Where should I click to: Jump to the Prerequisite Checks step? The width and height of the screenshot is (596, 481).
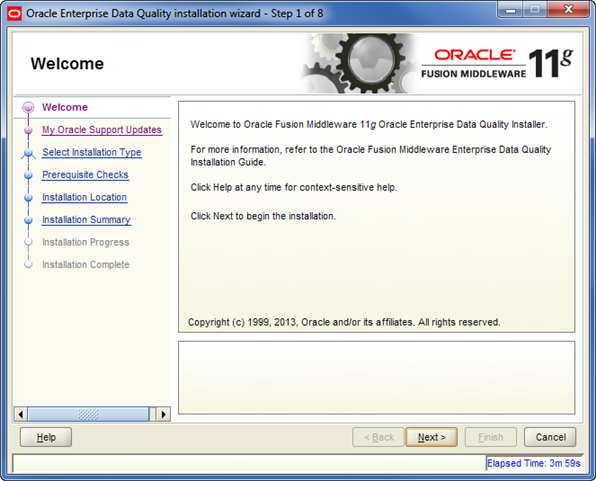[x=86, y=175]
